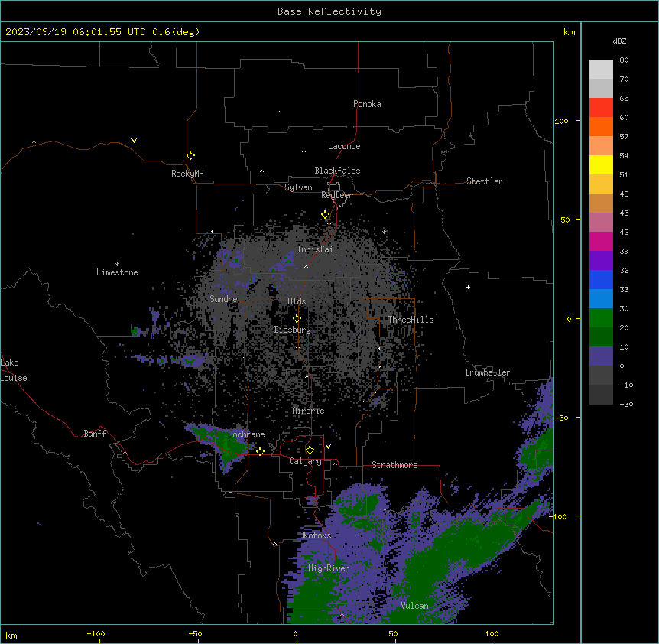Pick the yellow 54-51 dBZ legend color

601,164
